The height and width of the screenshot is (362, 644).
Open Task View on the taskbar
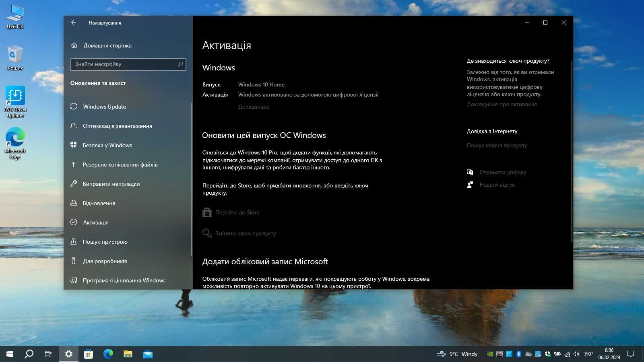coord(48,354)
